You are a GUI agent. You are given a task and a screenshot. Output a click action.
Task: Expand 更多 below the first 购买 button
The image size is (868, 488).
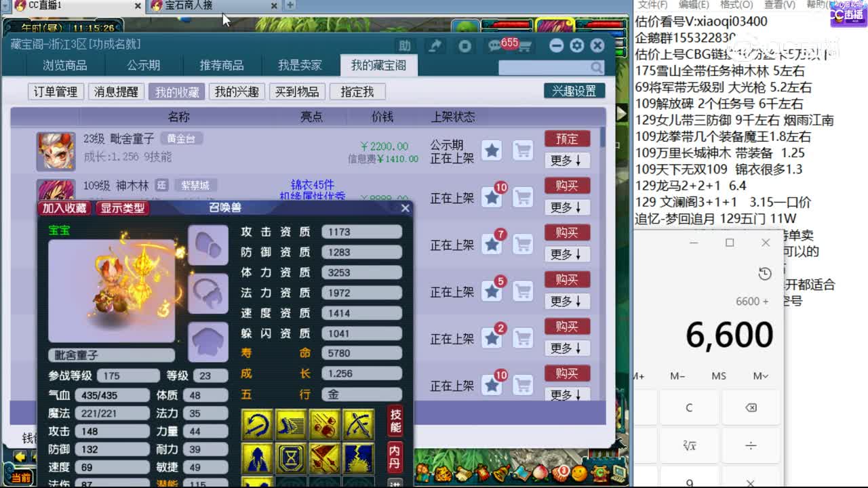(567, 207)
